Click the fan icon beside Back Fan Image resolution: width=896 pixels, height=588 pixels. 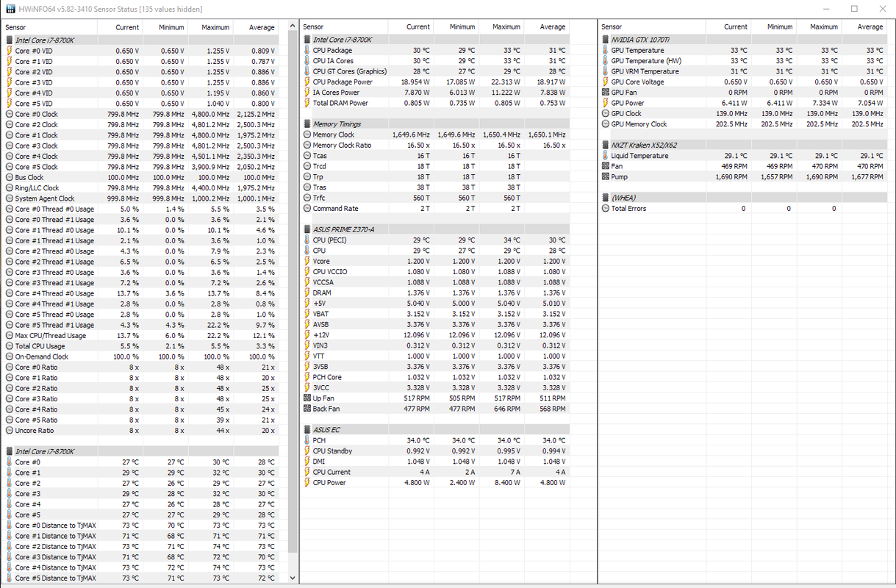[307, 409]
